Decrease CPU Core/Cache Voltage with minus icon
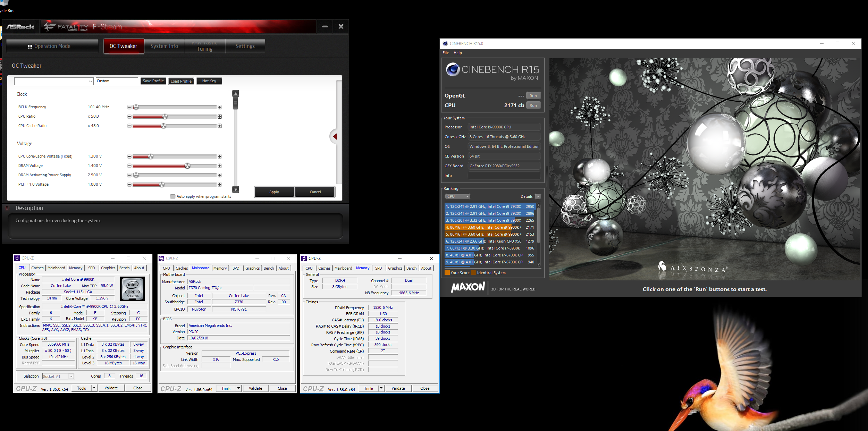 pyautogui.click(x=129, y=157)
